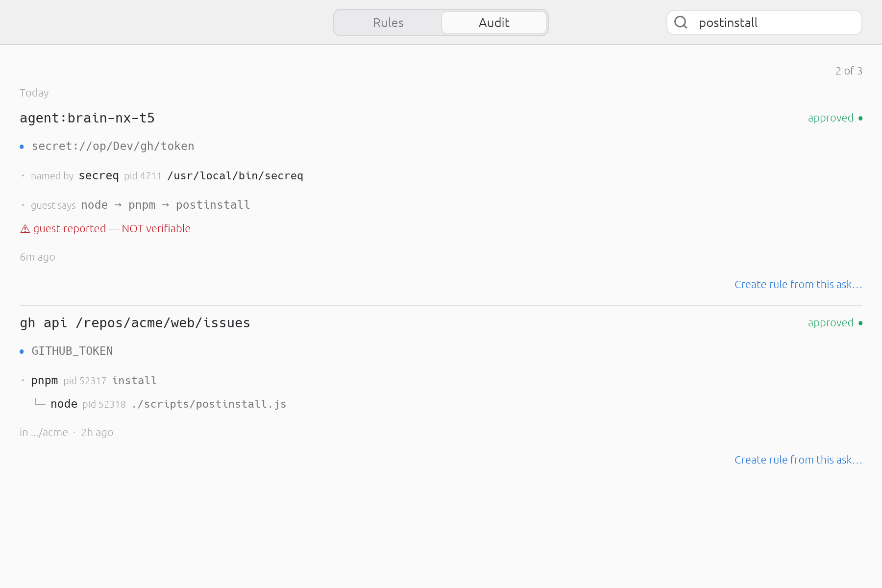Screen dimensions: 882x588
Task: Click the approved status on gh api entry
Action: tap(831, 323)
